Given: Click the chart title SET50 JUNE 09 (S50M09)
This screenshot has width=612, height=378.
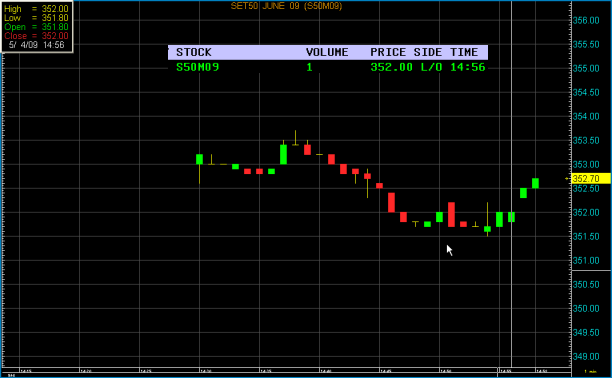Looking at the screenshot, I should click(x=286, y=6).
